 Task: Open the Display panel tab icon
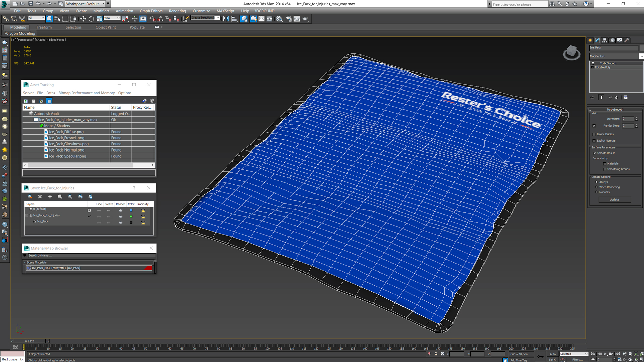(x=620, y=40)
